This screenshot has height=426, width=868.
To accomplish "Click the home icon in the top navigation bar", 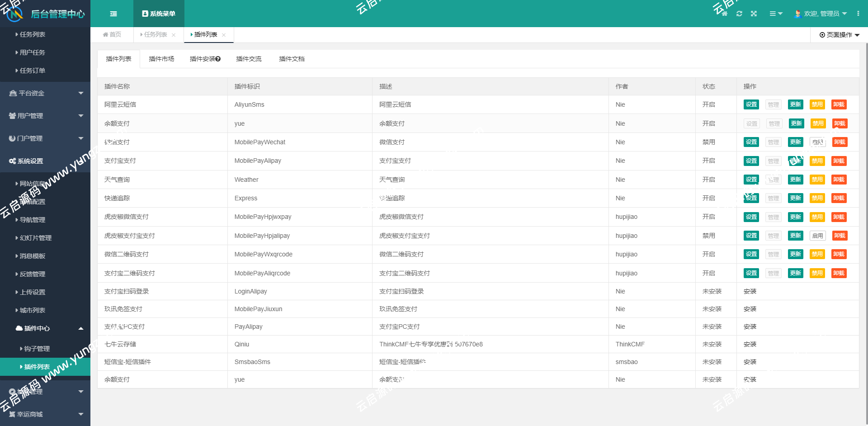I will coord(724,14).
